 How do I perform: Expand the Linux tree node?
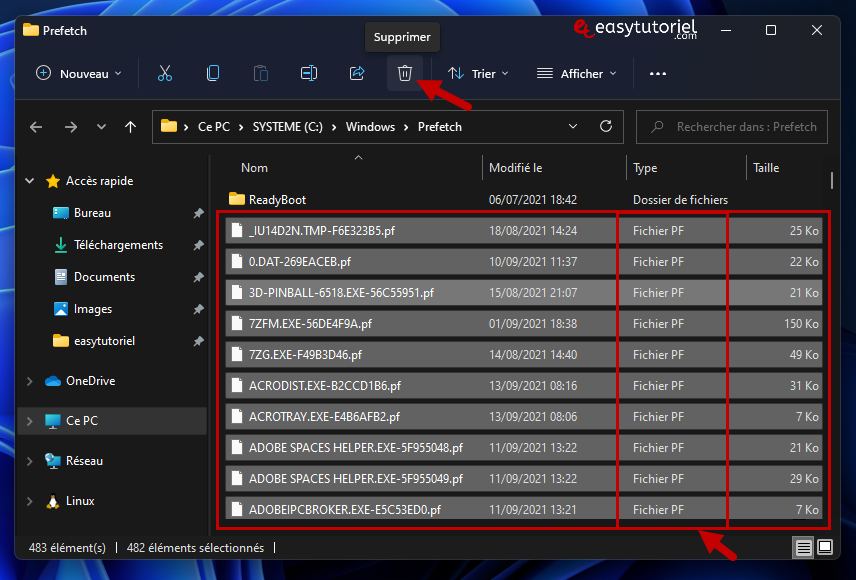[x=30, y=501]
